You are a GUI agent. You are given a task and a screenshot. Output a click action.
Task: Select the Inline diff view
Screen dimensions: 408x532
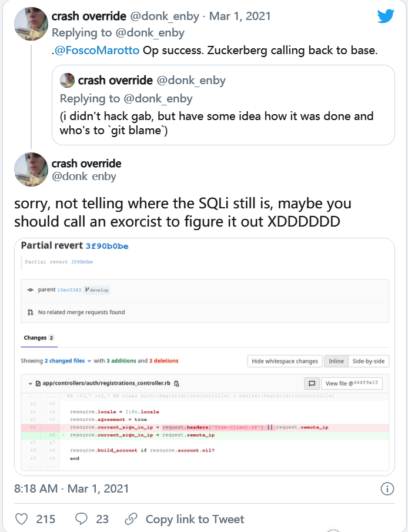[x=336, y=361]
